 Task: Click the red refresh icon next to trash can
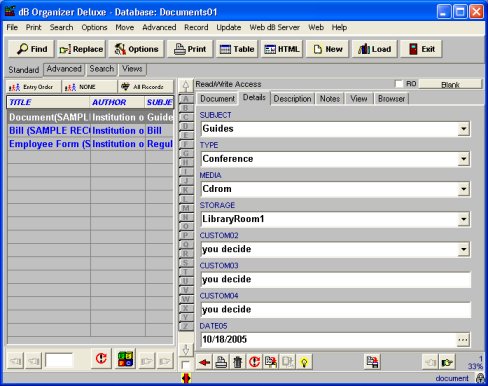pyautogui.click(x=254, y=362)
